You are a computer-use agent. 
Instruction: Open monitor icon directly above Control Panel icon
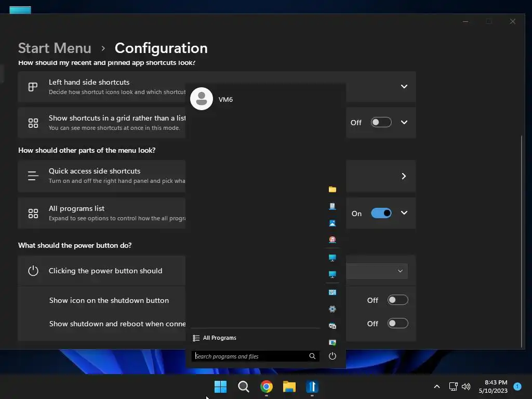click(332, 274)
